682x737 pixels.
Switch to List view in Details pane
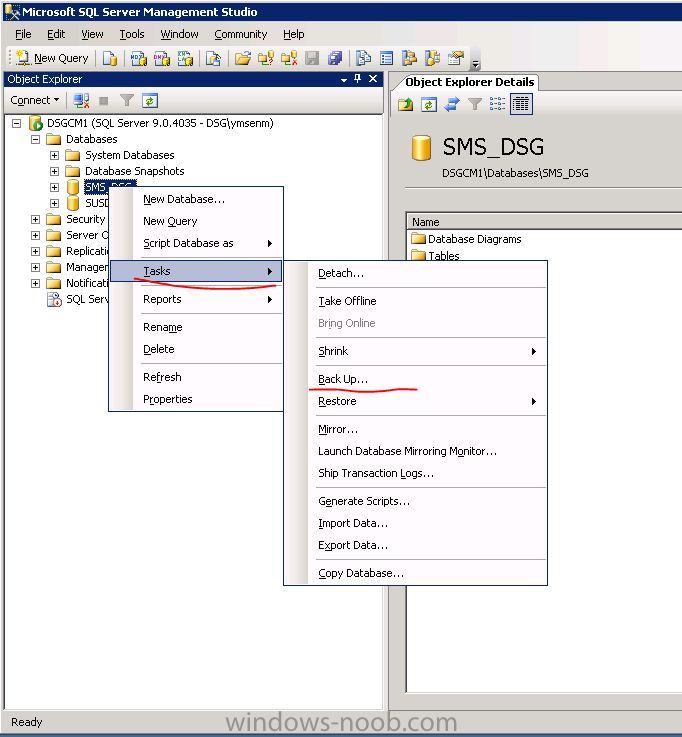498,104
